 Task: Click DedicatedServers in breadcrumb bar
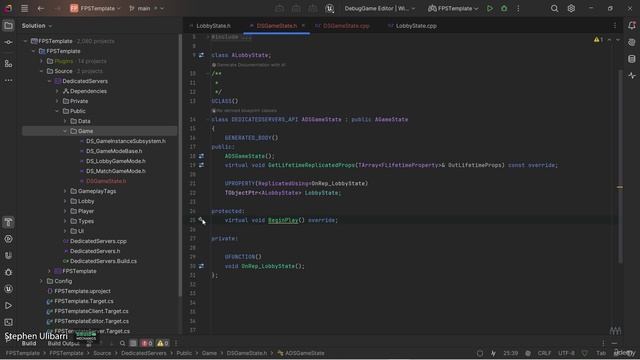pyautogui.click(x=144, y=353)
